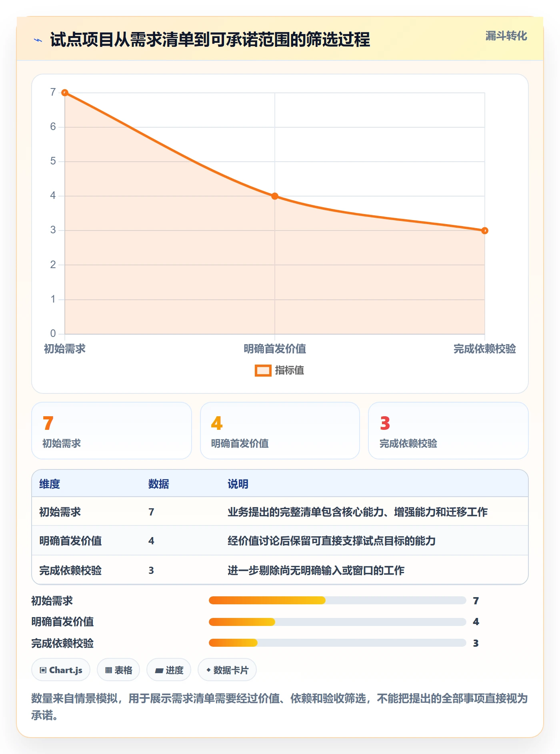Screen dimensions: 560x754
Task: Click the description starting with 经价值讨论后保留
Action: point(332,541)
